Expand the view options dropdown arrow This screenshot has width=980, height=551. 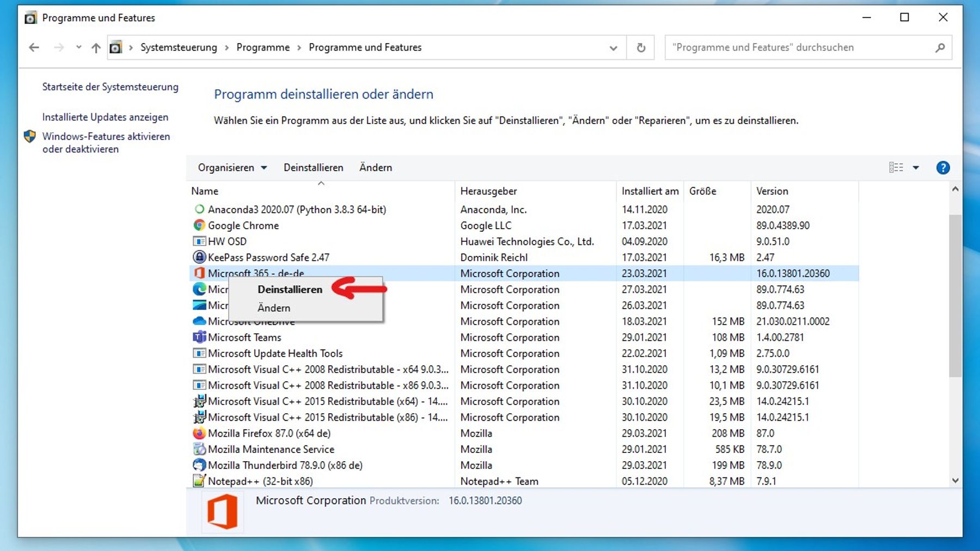[916, 168]
